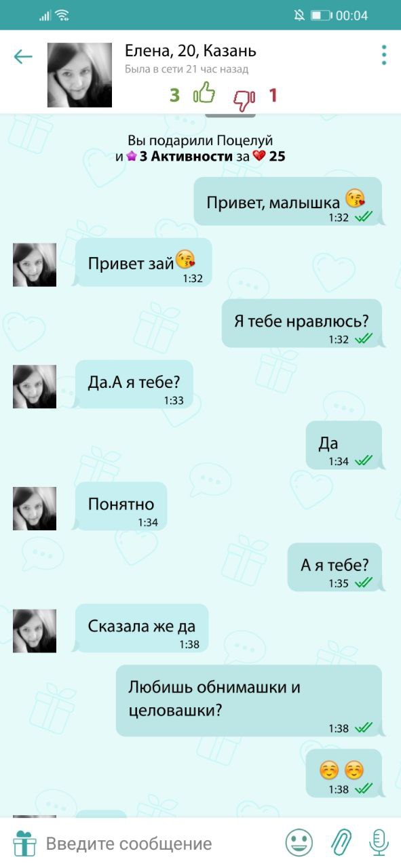
Task: Open the gift icon beside the message field
Action: tap(24, 844)
